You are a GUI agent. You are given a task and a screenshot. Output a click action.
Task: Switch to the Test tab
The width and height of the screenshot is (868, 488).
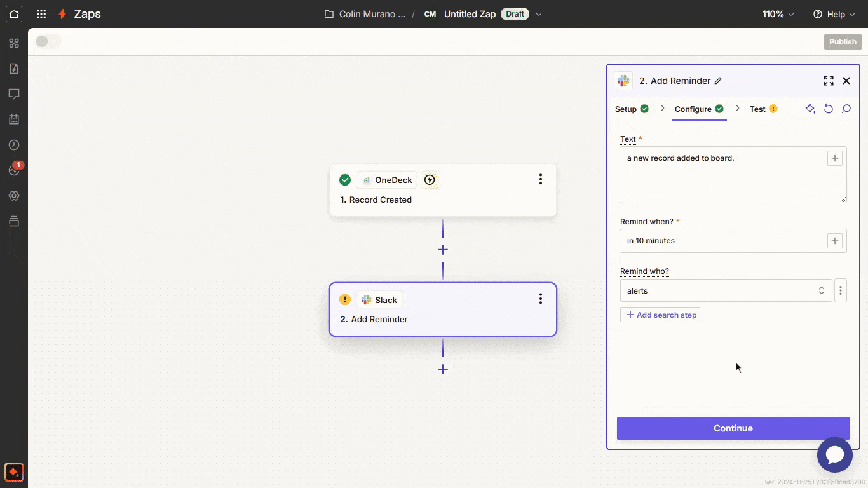[763, 109]
